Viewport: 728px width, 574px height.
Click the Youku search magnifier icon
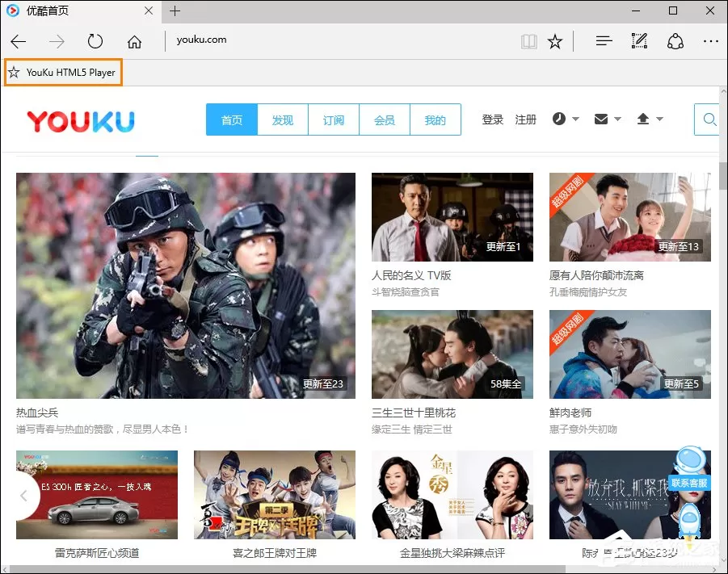(x=709, y=119)
